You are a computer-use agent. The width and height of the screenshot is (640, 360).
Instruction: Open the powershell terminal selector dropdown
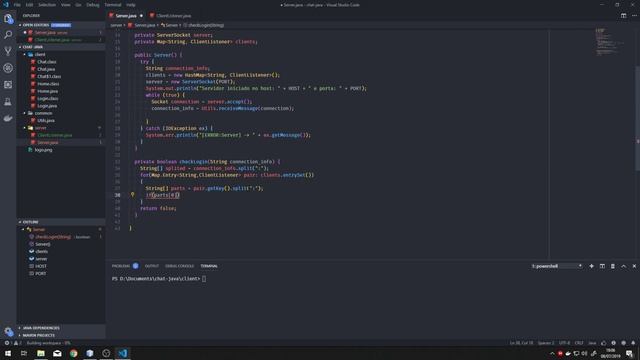pos(556,266)
